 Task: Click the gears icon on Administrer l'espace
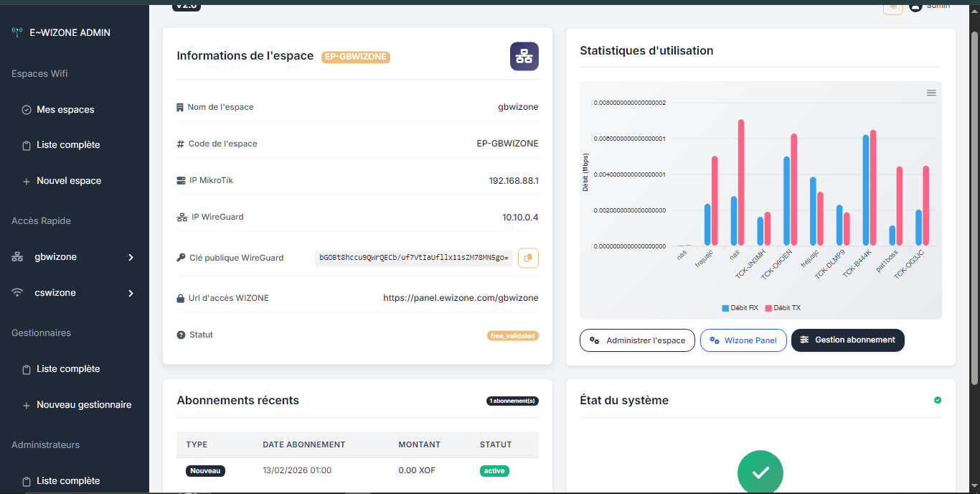pos(594,340)
